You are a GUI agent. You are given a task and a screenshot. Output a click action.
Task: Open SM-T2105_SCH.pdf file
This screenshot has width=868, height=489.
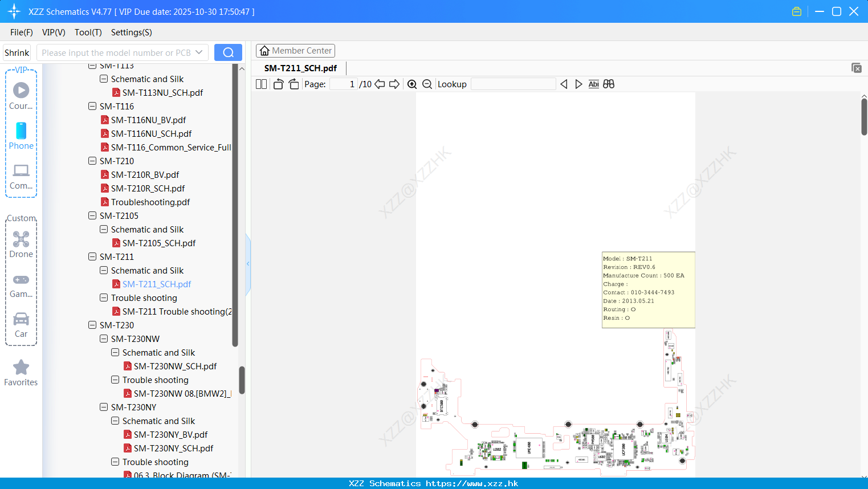click(158, 243)
